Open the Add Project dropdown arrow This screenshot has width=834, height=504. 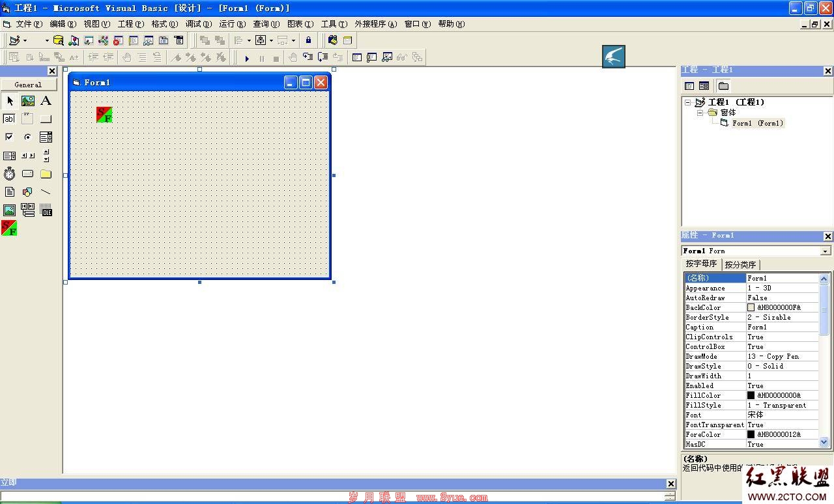coord(25,40)
